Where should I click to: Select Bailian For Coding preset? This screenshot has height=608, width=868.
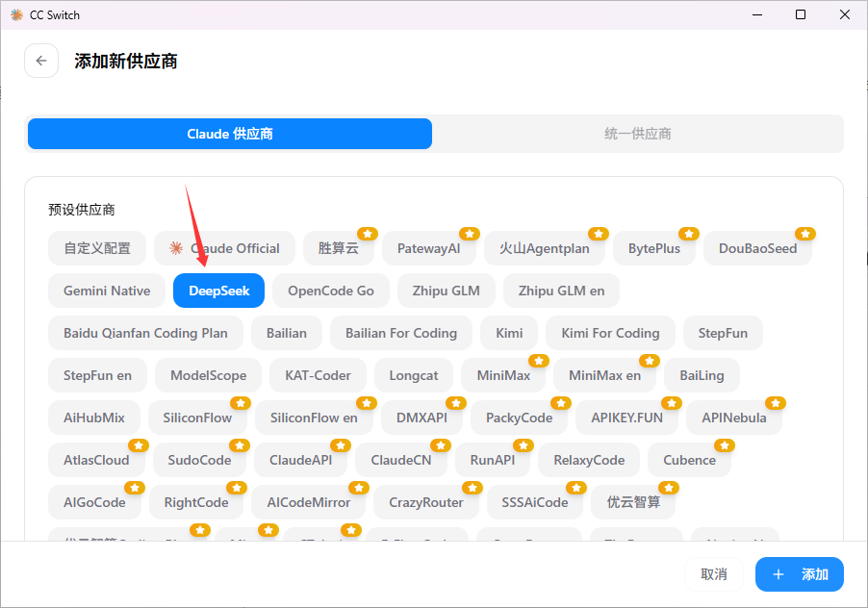coord(401,333)
